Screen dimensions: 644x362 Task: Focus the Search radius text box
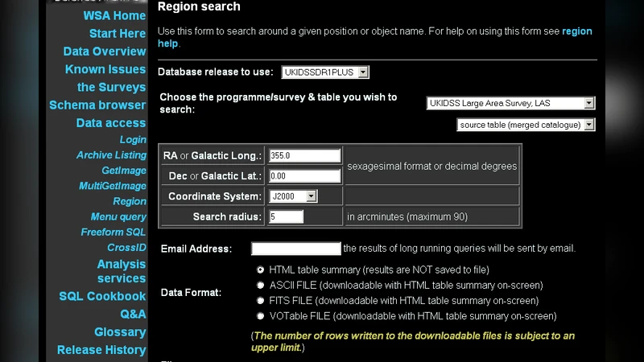[286, 216]
